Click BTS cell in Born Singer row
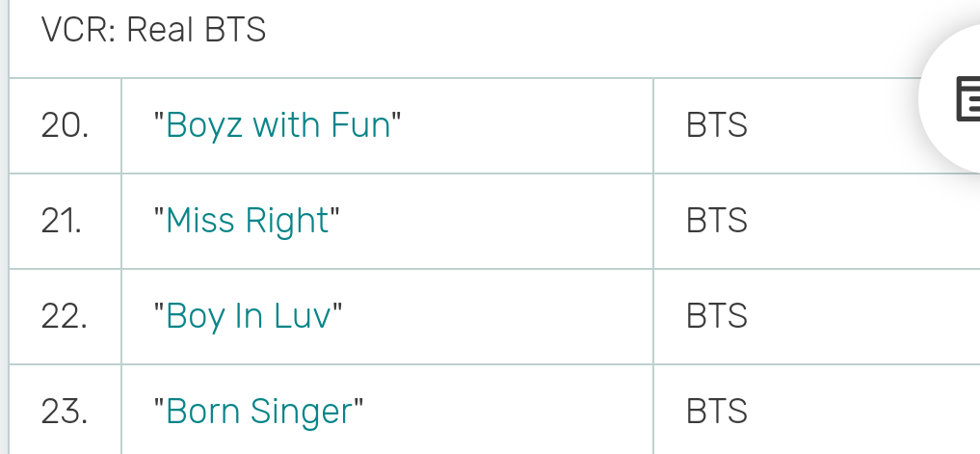The image size is (980, 454). tap(717, 412)
